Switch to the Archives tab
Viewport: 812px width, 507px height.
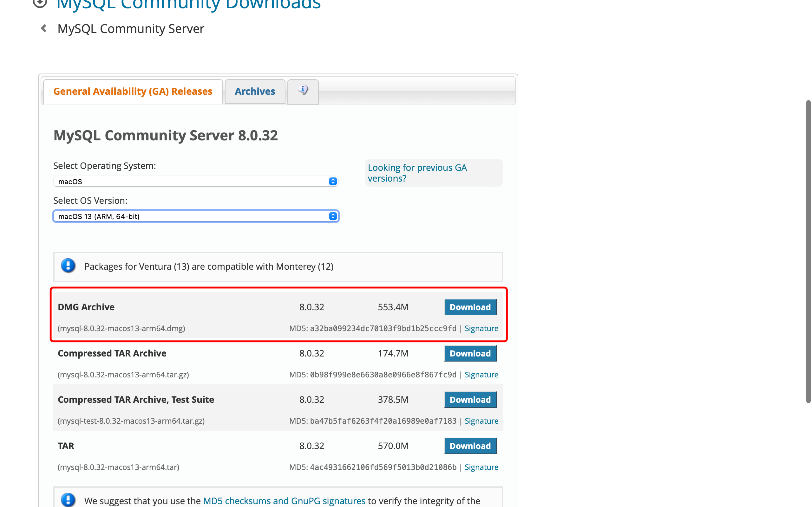[x=255, y=92]
